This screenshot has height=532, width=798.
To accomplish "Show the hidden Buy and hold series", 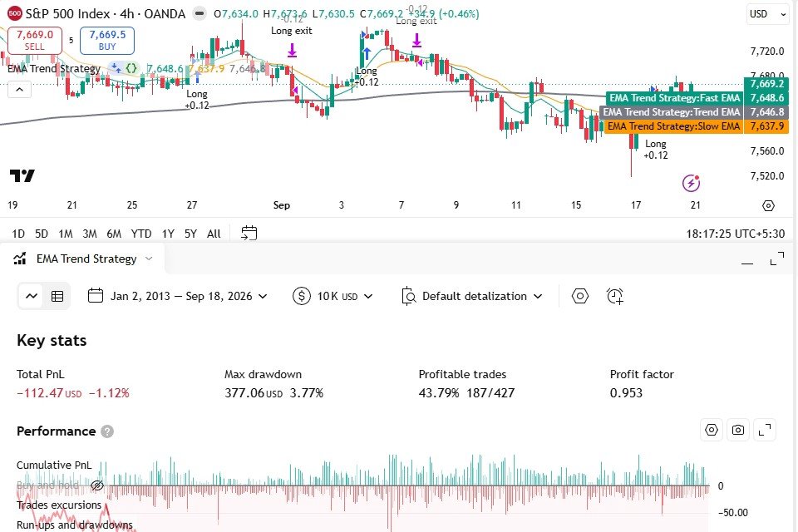I will [96, 485].
